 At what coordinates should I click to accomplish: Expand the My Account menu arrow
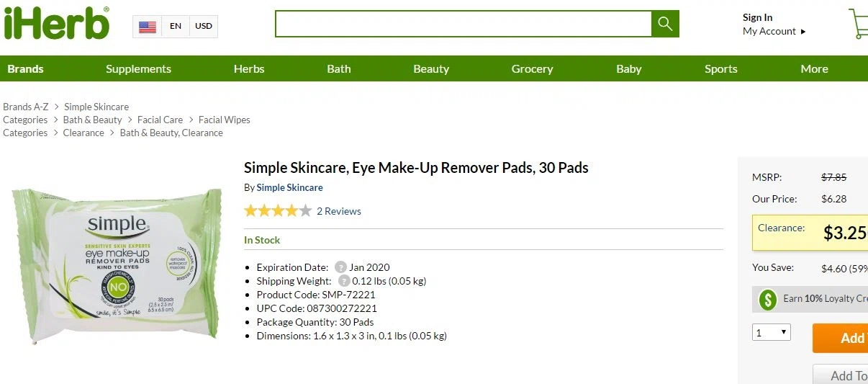pos(803,32)
